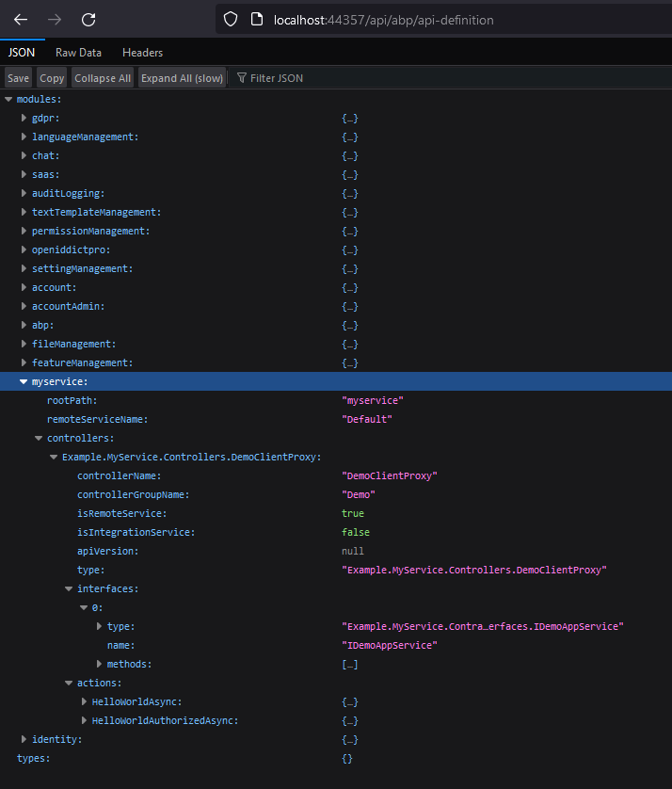672x789 pixels.
Task: Expand the HelloWorldAsync action
Action: pyautogui.click(x=85, y=702)
